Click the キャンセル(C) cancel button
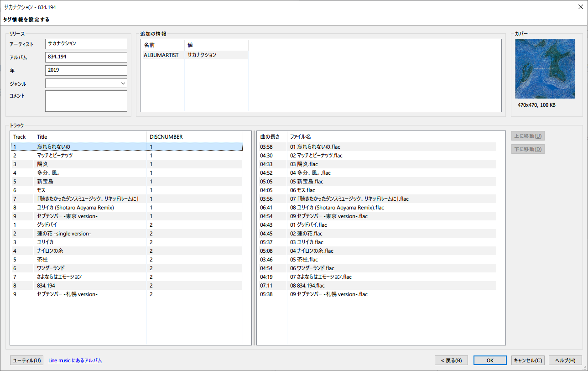 pos(528,361)
